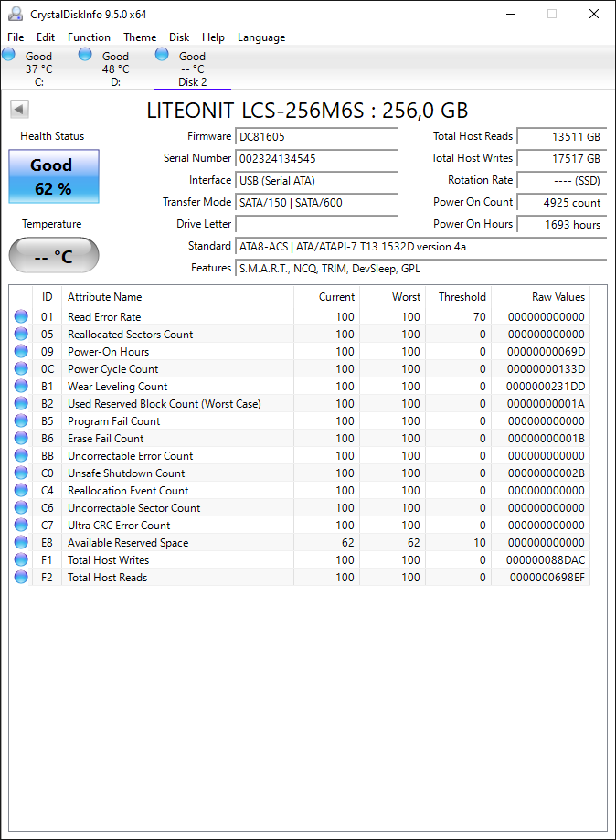The image size is (616, 840).
Task: Click the Raw Values column header
Action: (x=540, y=297)
